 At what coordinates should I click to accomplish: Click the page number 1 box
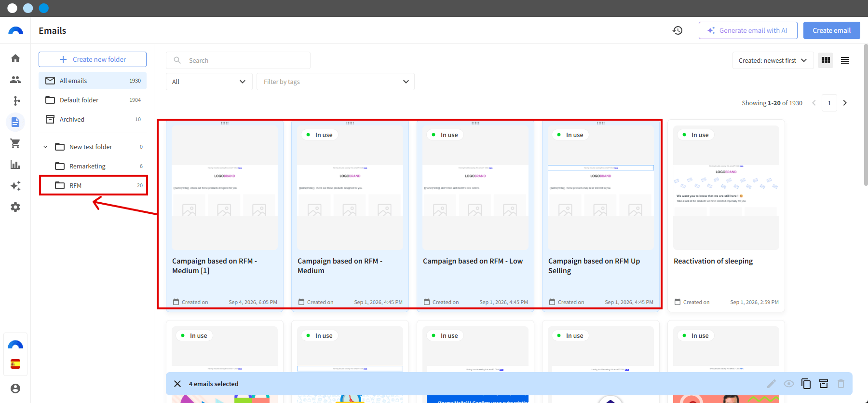(829, 103)
